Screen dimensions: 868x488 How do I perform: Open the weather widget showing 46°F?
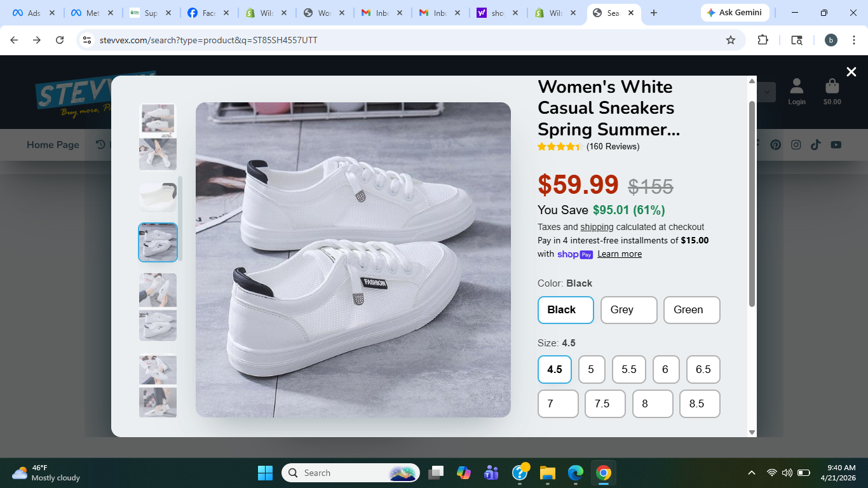(46, 473)
